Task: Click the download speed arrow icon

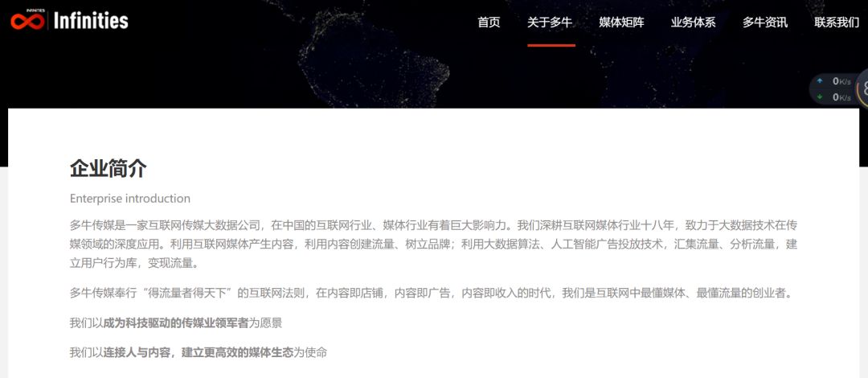Action: [820, 97]
